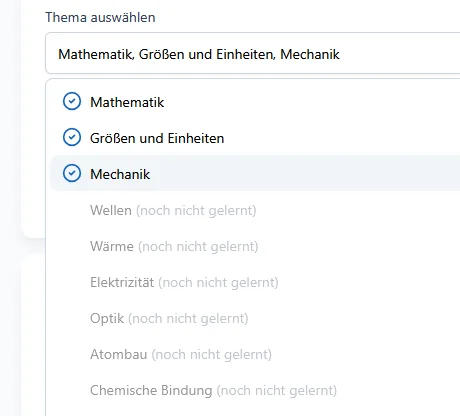Viewport: 460px width, 416px height.
Task: Click the circled checkmark next to Größen und Einheiten
Action: click(x=72, y=137)
